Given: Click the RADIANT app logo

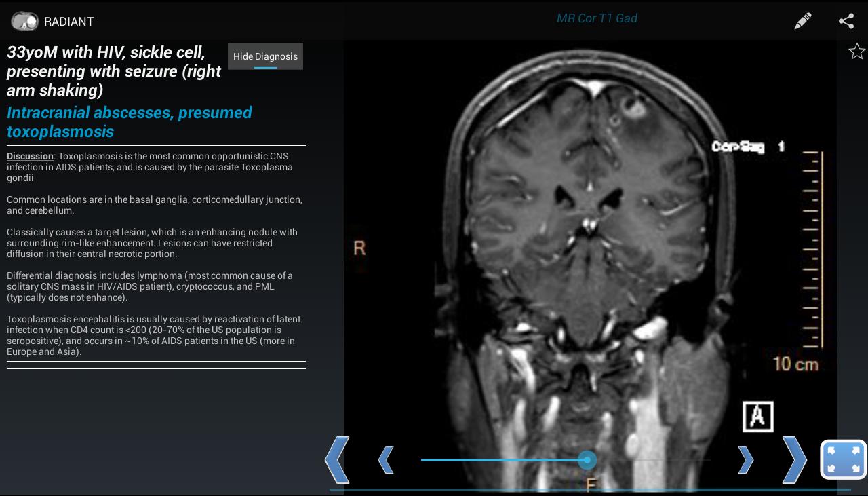Looking at the screenshot, I should pos(25,21).
